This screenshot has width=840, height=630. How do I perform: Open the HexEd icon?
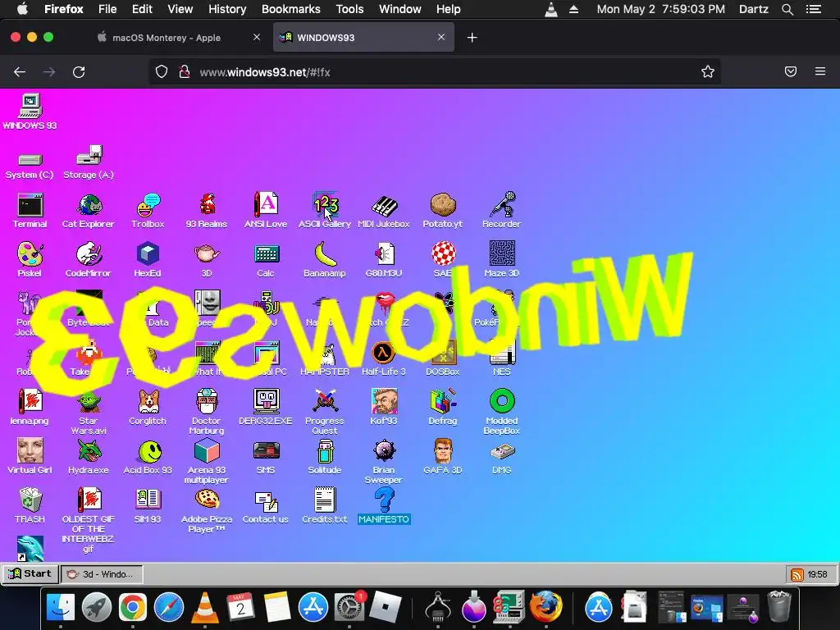pyautogui.click(x=148, y=260)
